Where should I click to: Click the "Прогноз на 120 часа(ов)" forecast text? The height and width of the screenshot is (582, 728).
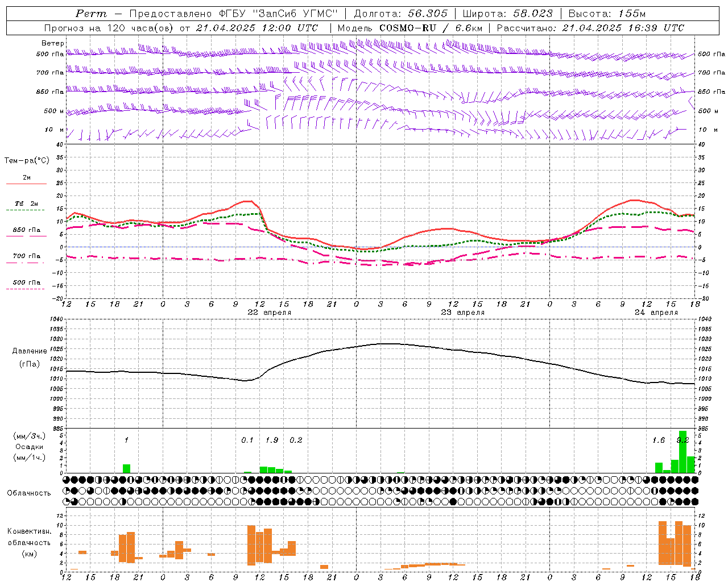(109, 28)
